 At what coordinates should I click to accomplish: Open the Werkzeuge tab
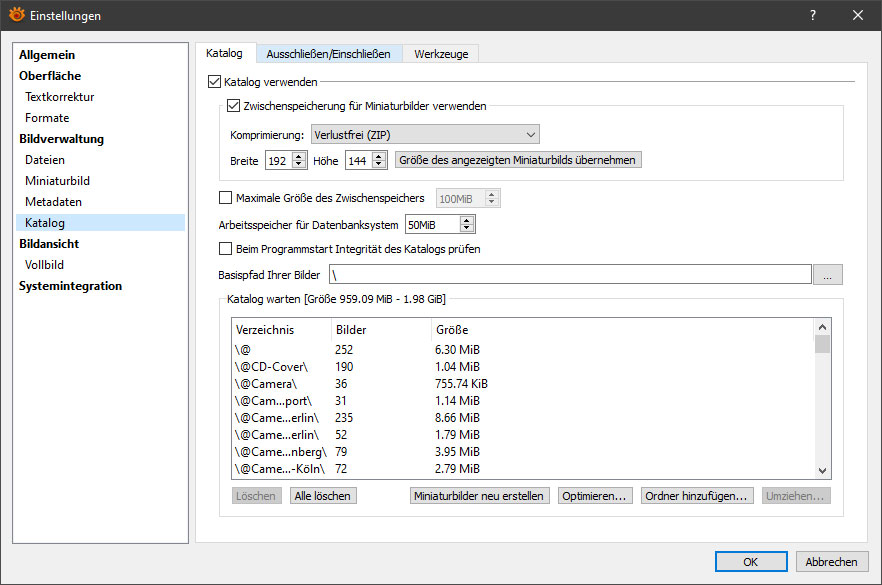441,53
